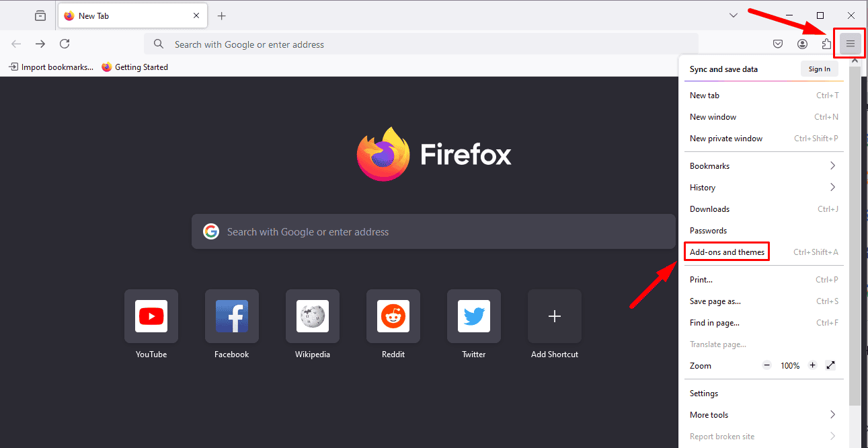Reset zoom via the 100% label
Screen dimensions: 868x448
pos(790,366)
